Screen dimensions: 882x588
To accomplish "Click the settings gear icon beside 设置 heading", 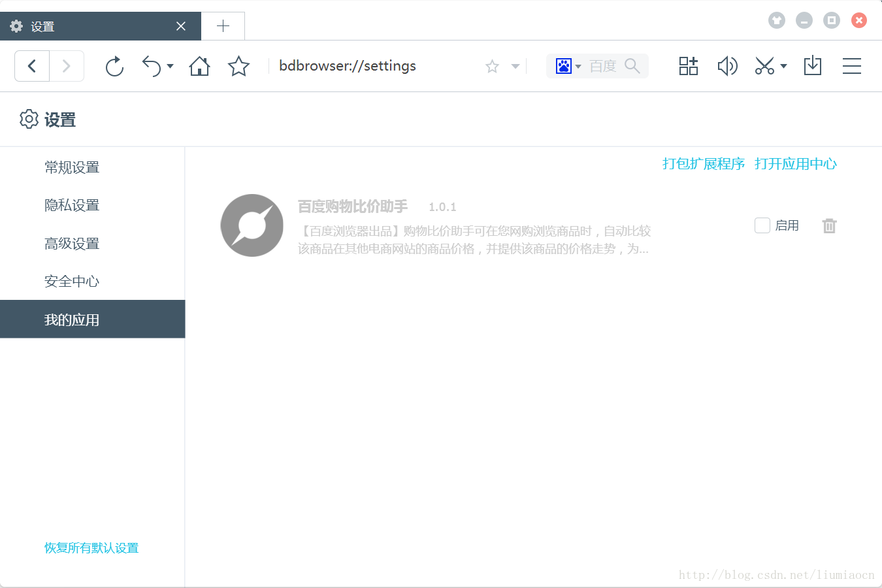I will click(29, 119).
